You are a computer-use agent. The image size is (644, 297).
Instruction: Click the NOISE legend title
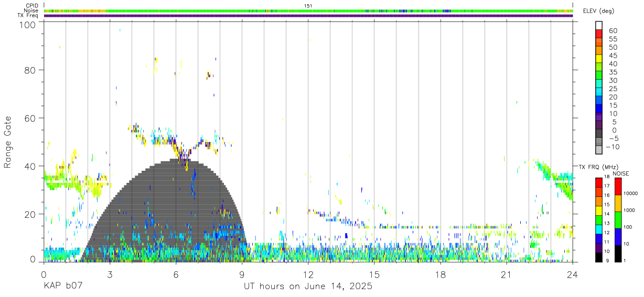(x=620, y=174)
